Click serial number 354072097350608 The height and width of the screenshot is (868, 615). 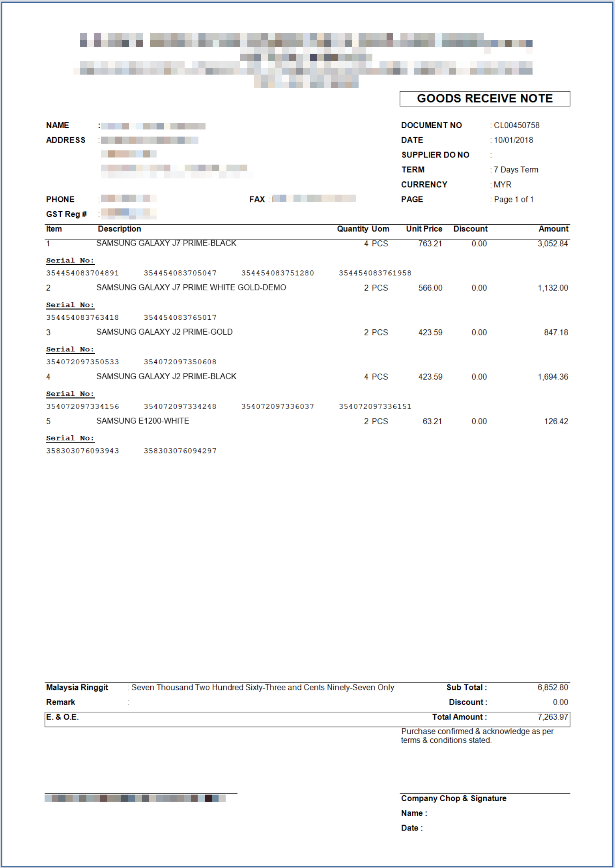[180, 362]
